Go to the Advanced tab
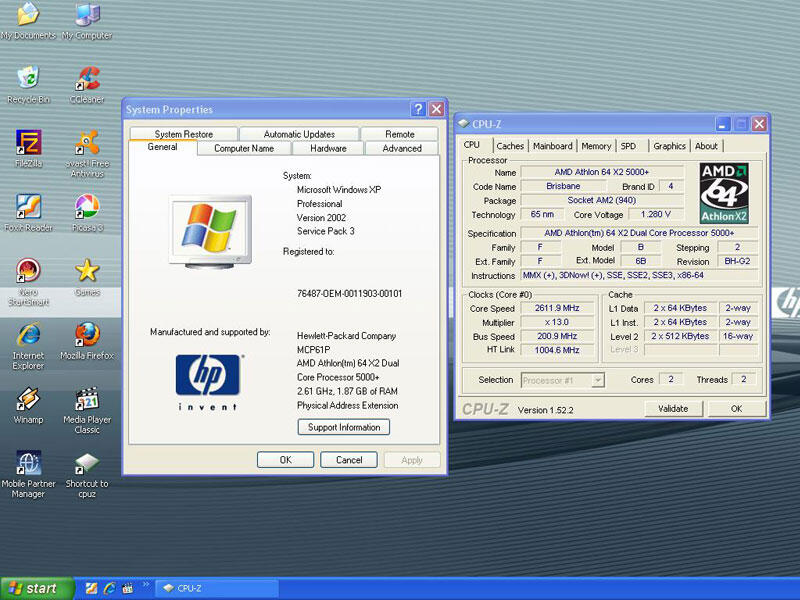 [x=402, y=148]
